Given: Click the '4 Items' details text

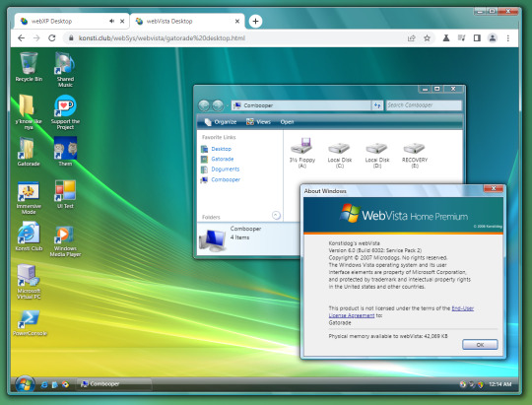Looking at the screenshot, I should (x=239, y=237).
